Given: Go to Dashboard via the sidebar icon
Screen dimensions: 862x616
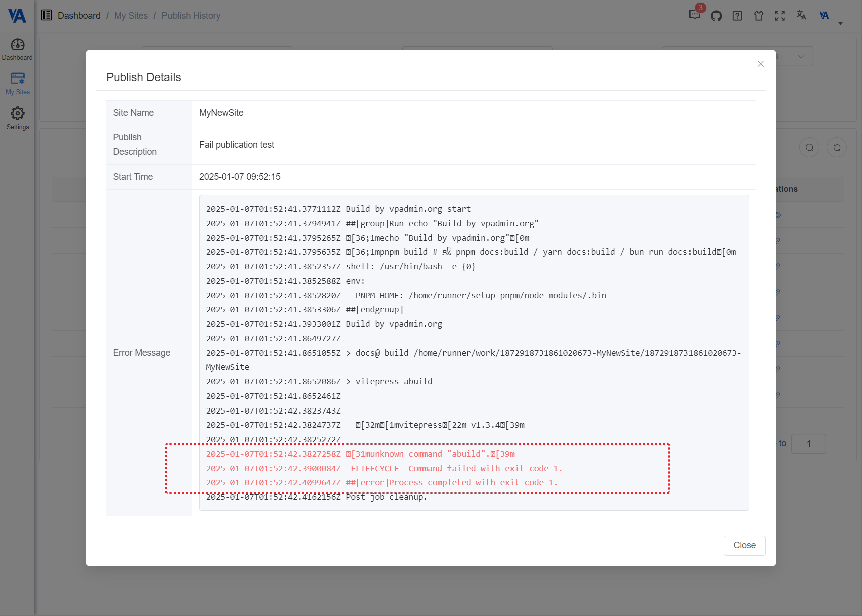Looking at the screenshot, I should (17, 48).
